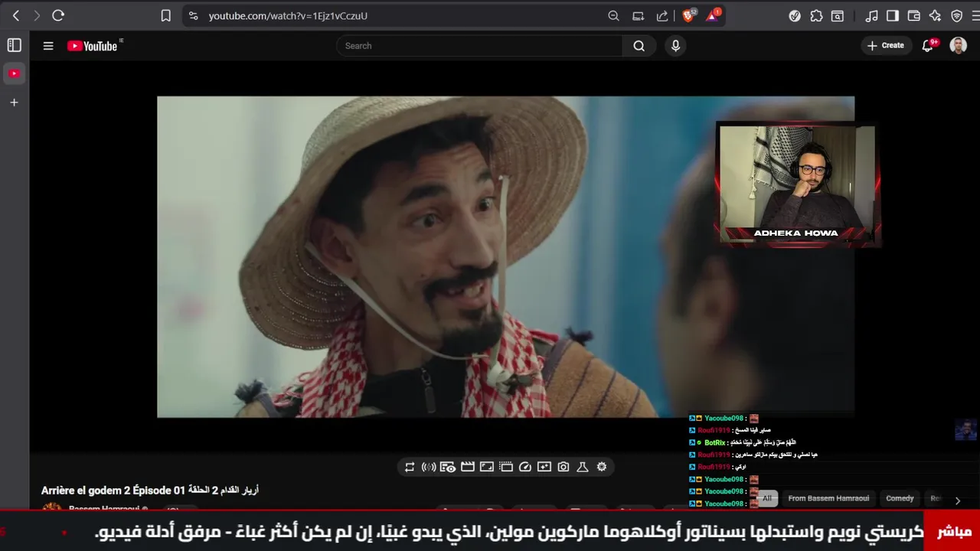980x551 pixels.
Task: Open enhancer settings gear icon
Action: 602,467
